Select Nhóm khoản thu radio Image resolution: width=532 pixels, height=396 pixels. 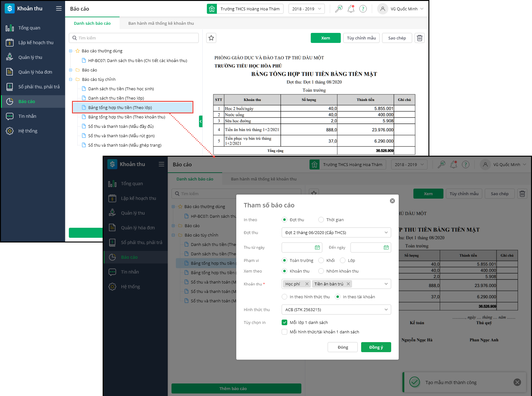coord(321,271)
